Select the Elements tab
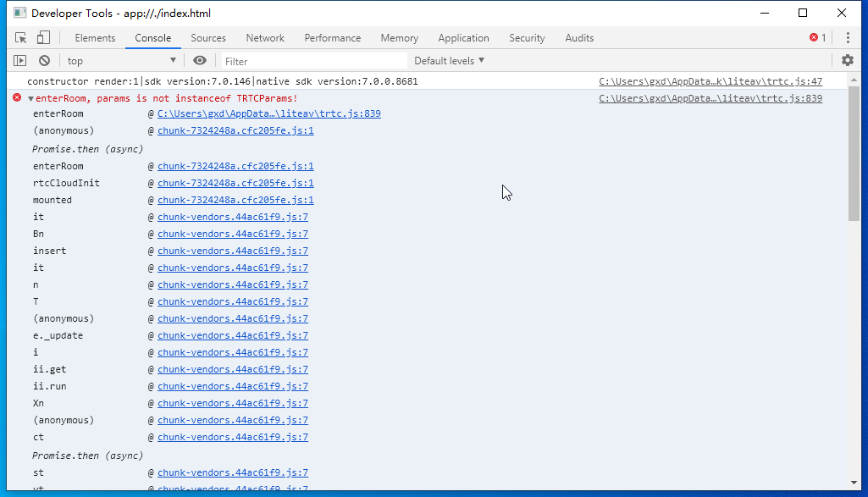 click(x=95, y=37)
